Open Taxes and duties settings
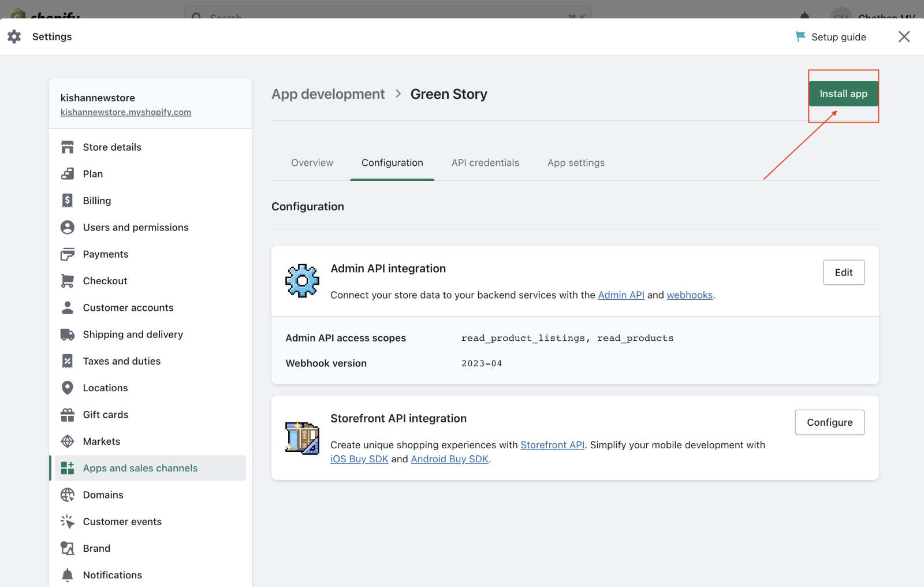Image resolution: width=924 pixels, height=587 pixels. [x=150, y=361]
